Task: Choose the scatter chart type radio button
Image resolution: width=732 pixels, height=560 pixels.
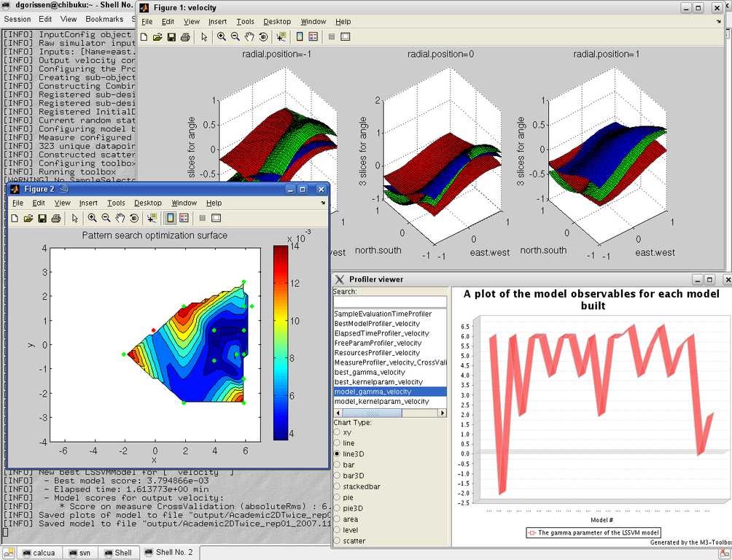Action: pos(338,541)
